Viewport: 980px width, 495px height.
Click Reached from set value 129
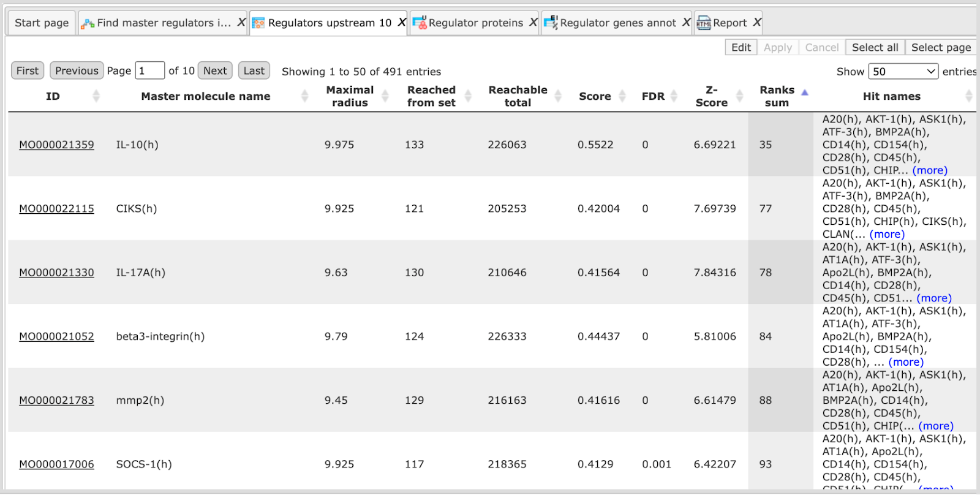pos(414,400)
